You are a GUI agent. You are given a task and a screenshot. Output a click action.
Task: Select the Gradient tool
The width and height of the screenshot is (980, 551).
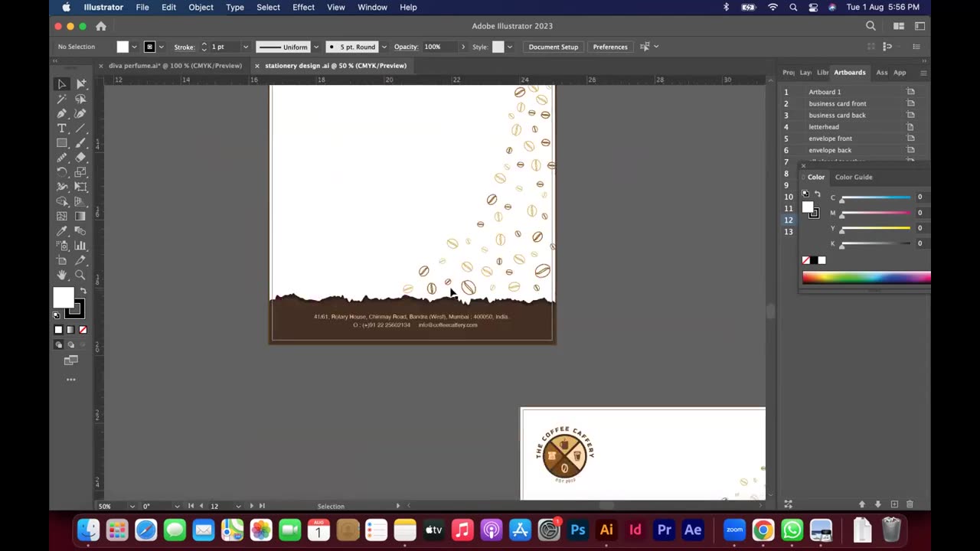[x=80, y=217]
